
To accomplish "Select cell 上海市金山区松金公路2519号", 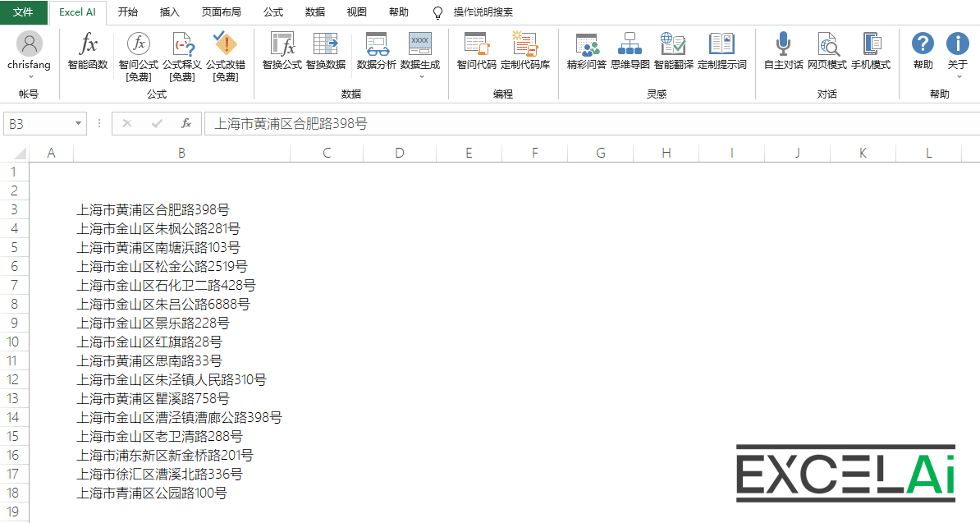I will coord(182,266).
